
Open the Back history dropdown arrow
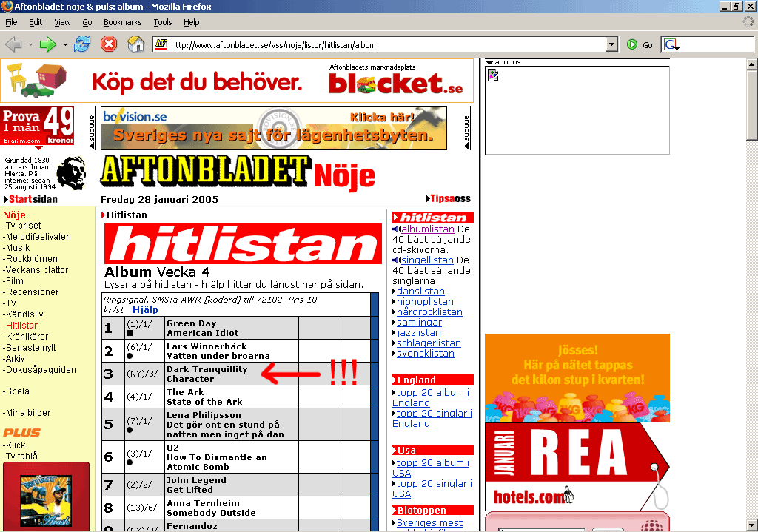[x=30, y=45]
